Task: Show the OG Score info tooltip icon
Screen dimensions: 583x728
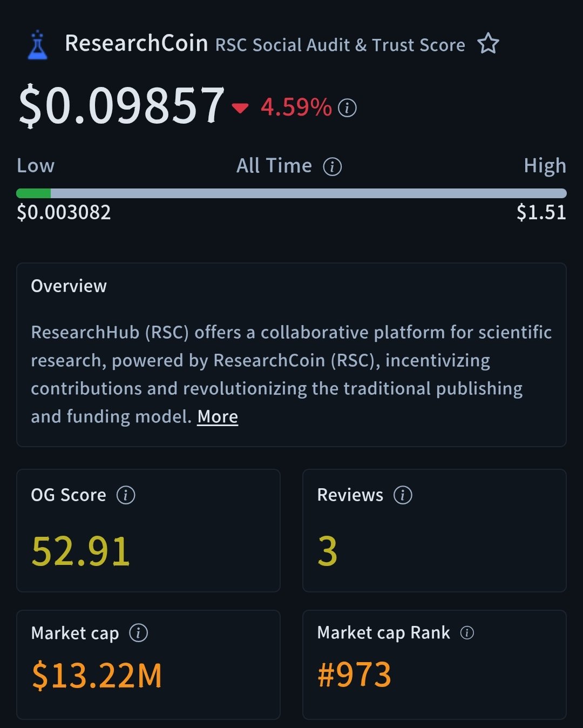Action: [126, 495]
